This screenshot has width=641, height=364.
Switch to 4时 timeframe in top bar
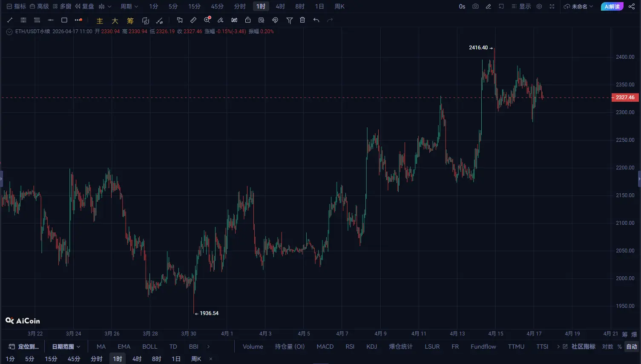[x=280, y=6]
